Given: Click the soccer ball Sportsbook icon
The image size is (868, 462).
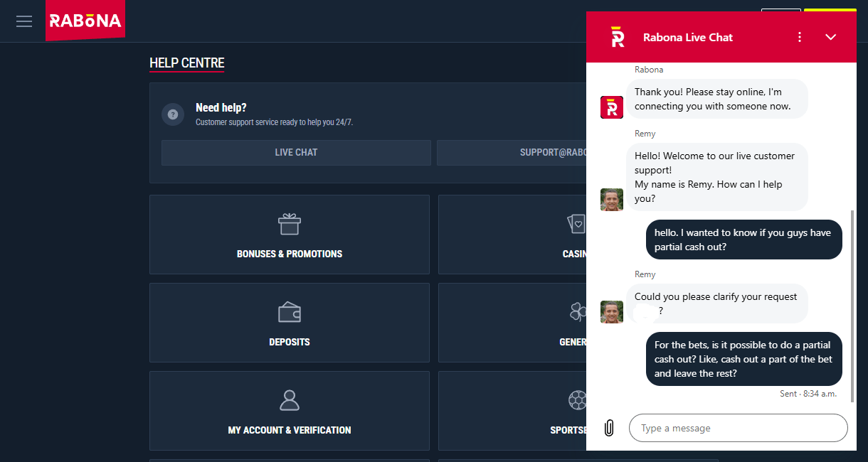Looking at the screenshot, I should (577, 400).
